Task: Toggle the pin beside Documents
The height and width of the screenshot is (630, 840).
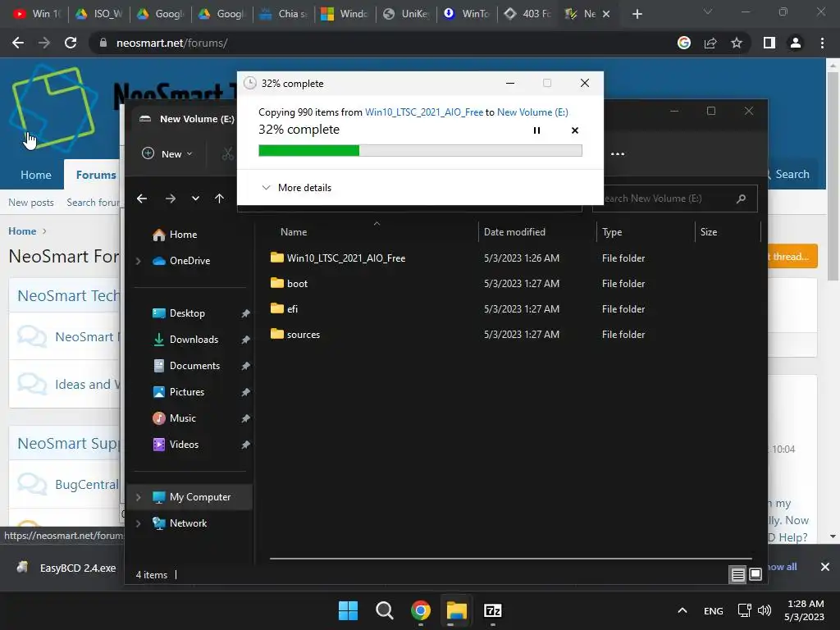Action: click(x=245, y=366)
